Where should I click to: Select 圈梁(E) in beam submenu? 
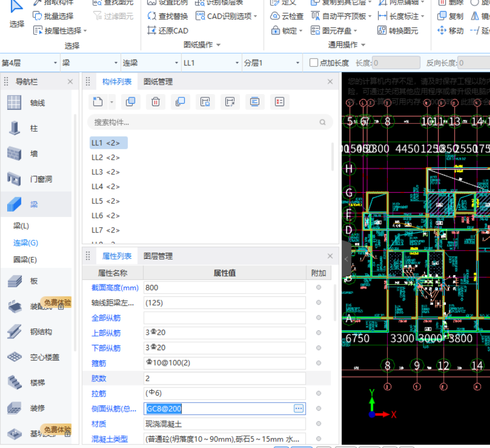point(25,260)
